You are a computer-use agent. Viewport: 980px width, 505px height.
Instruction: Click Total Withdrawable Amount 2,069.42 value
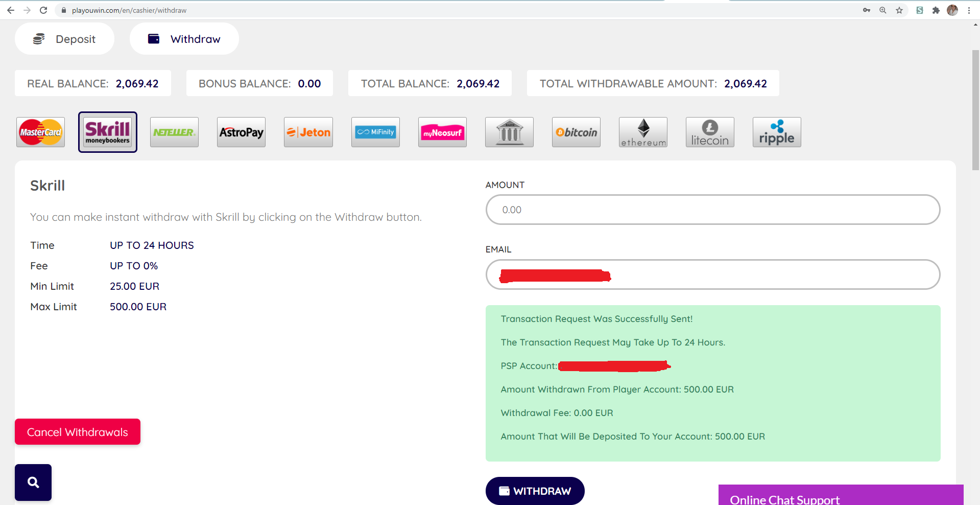click(746, 84)
